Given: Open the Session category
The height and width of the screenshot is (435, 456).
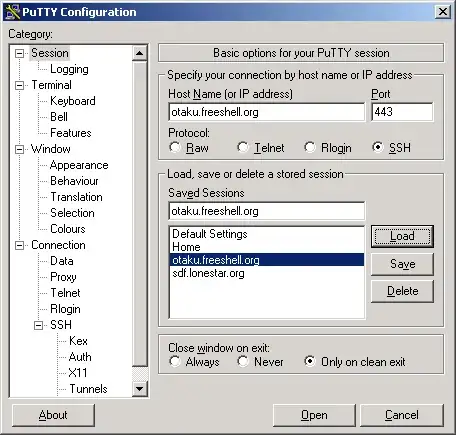Looking at the screenshot, I should [x=50, y=53].
